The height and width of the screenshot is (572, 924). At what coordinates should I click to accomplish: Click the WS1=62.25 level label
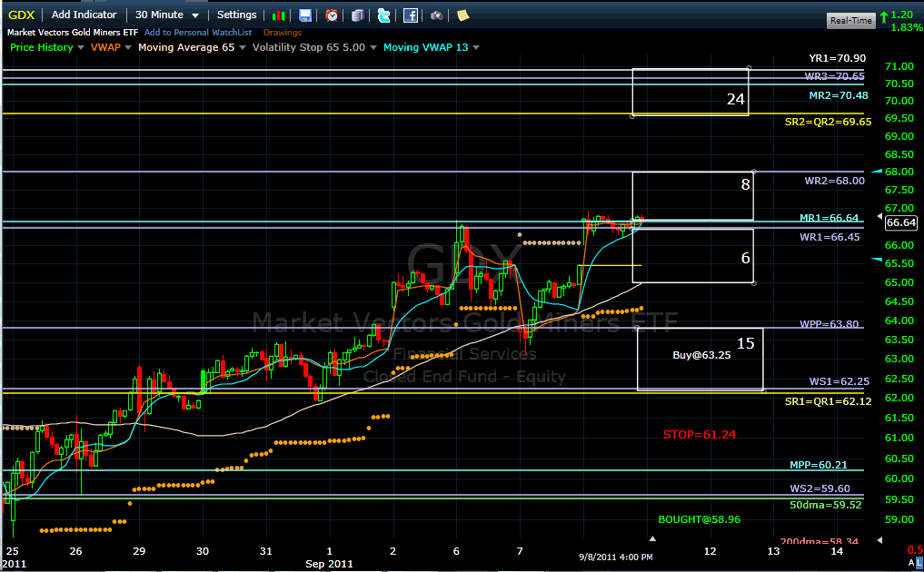click(x=840, y=381)
